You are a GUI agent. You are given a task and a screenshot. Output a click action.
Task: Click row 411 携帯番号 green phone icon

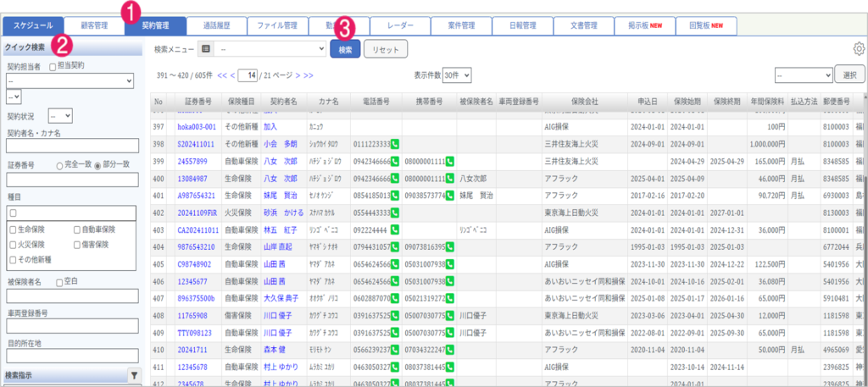[x=449, y=367]
